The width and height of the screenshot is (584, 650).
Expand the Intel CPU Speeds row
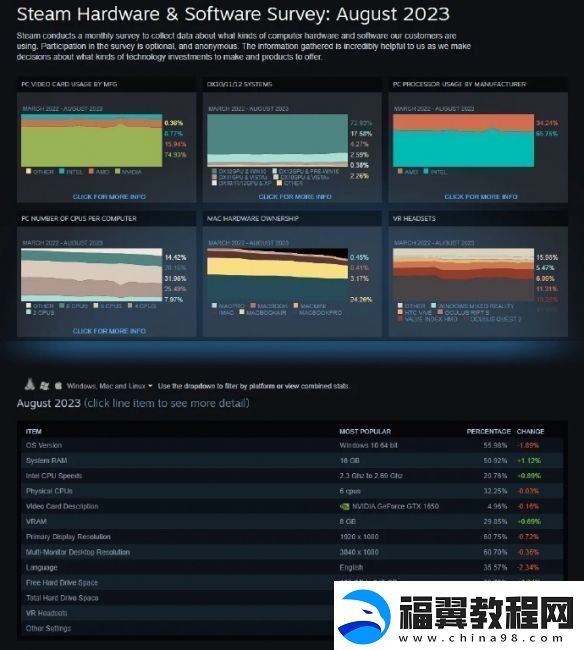[292, 476]
